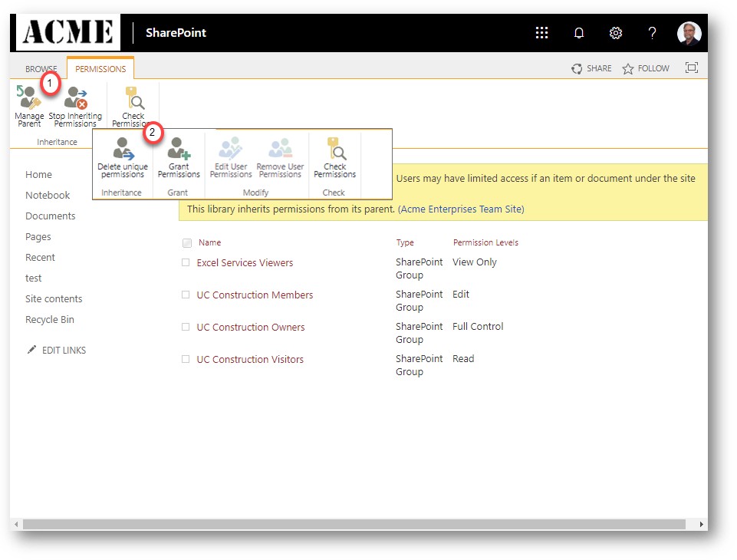Click the ACME logo
Image resolution: width=737 pixels, height=560 pixels.
pos(68,32)
